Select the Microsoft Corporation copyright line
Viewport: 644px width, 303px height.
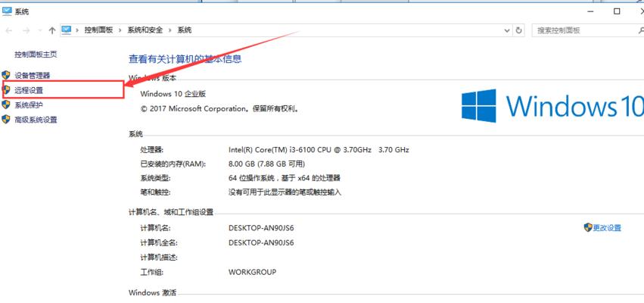click(219, 109)
